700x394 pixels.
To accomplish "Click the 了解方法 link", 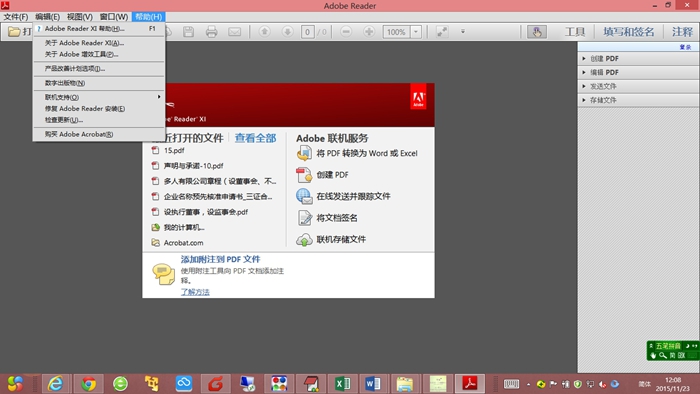I will click(x=195, y=292).
